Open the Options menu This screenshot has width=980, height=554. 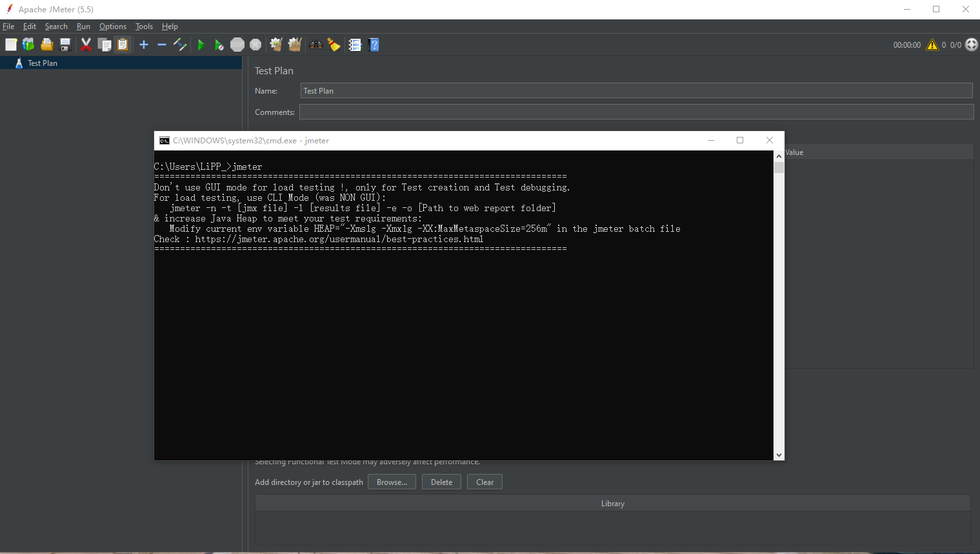113,26
